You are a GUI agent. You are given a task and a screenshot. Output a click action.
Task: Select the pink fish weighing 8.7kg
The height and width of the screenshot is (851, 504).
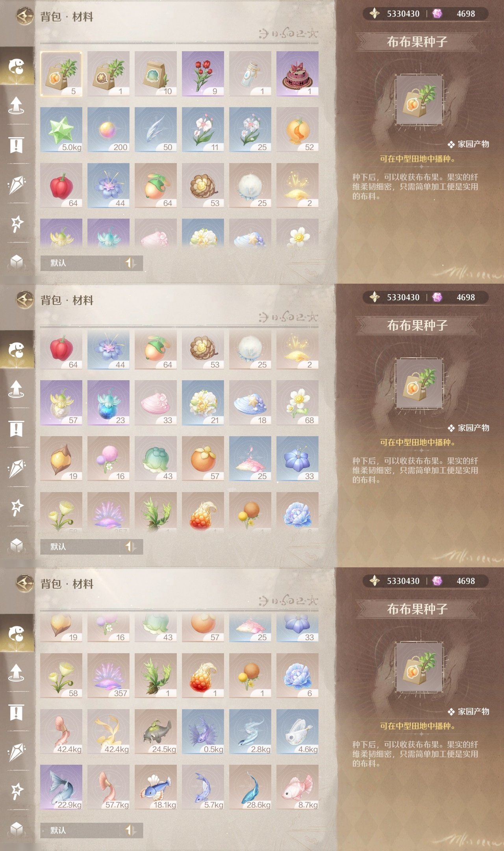(x=297, y=787)
